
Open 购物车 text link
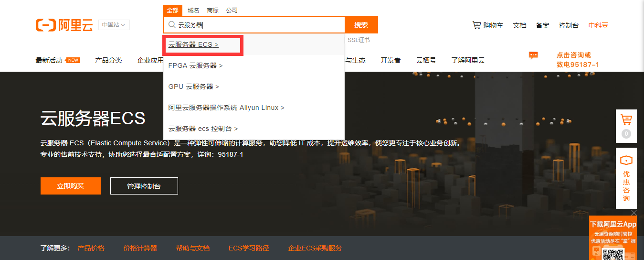pyautogui.click(x=493, y=25)
